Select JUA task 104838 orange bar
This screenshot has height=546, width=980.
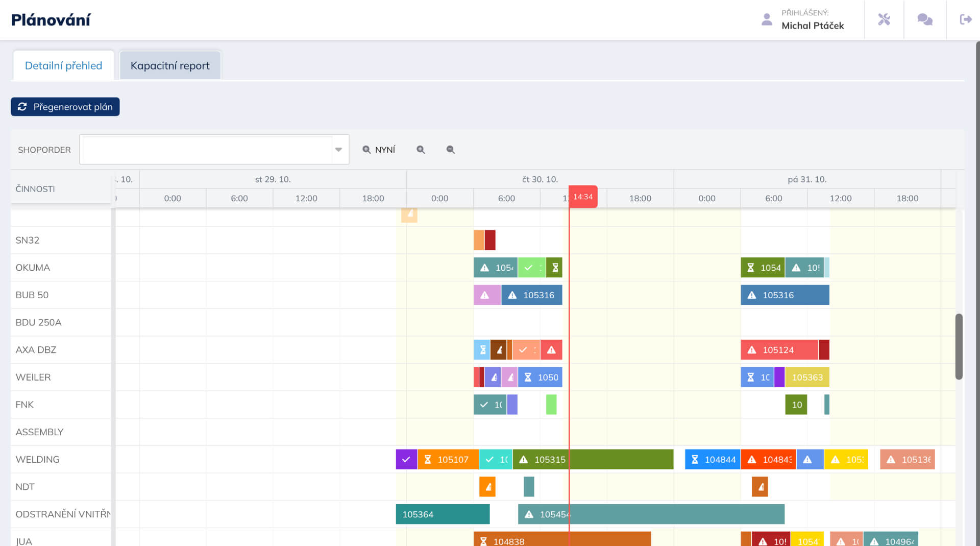(x=562, y=539)
